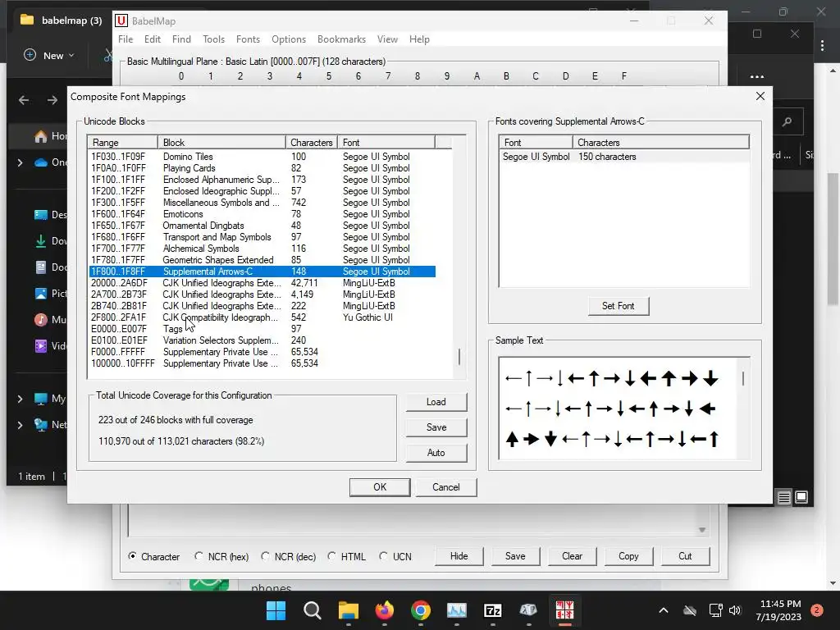Click the Copy button in BabelMap

click(628, 556)
